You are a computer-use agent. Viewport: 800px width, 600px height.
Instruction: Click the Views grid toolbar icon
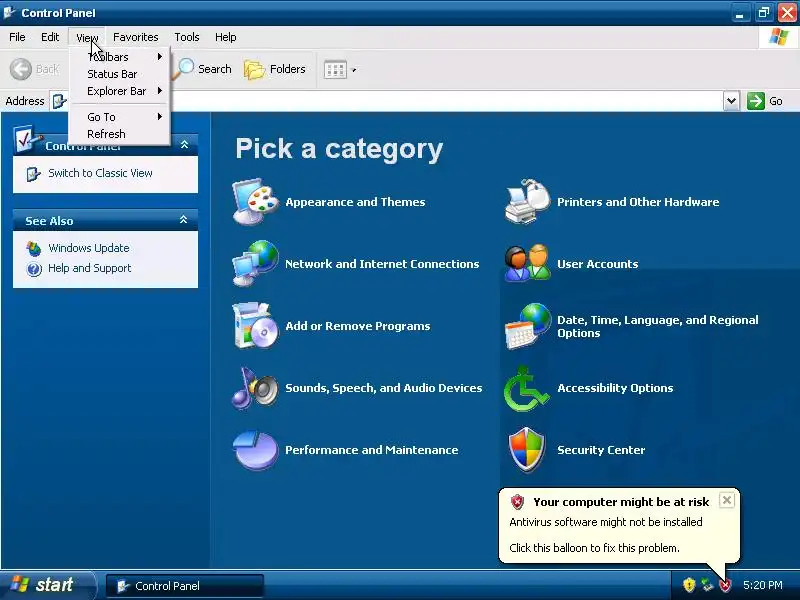pyautogui.click(x=335, y=69)
